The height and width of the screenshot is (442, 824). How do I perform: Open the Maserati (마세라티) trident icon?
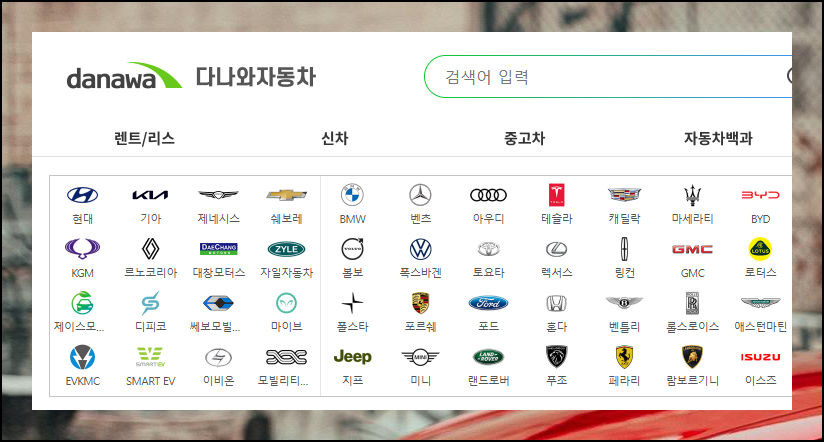click(x=693, y=195)
